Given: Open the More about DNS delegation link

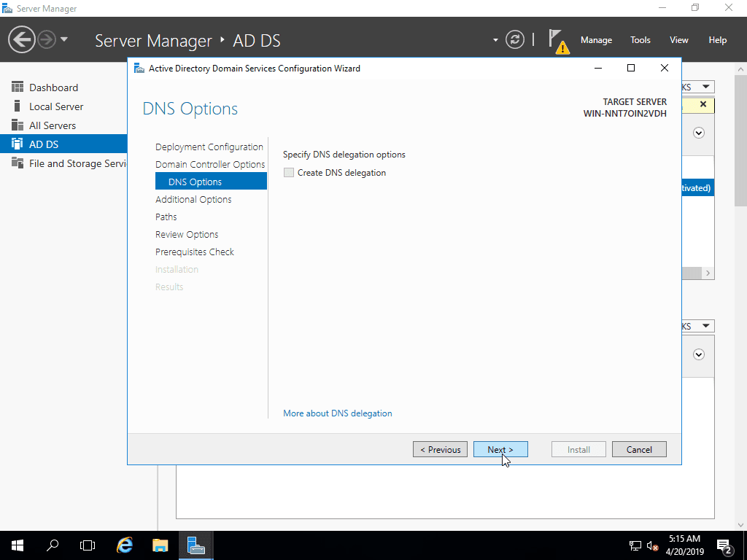Looking at the screenshot, I should (x=337, y=413).
